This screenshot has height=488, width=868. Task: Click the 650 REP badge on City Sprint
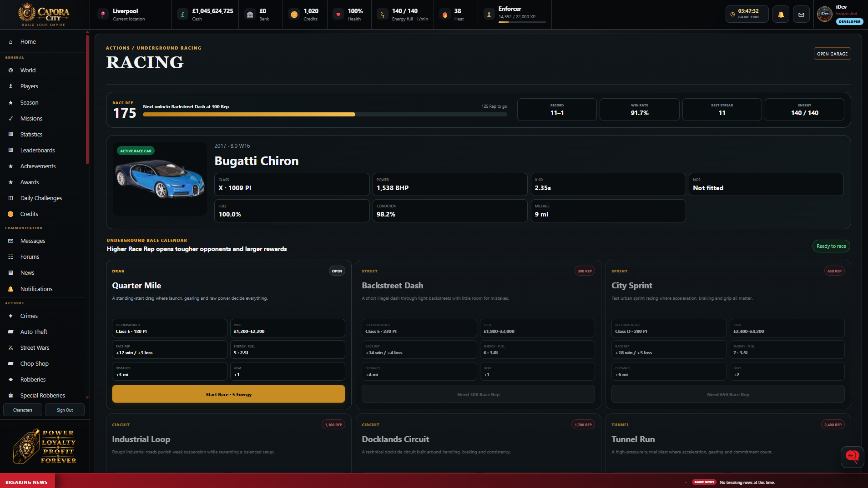click(834, 271)
